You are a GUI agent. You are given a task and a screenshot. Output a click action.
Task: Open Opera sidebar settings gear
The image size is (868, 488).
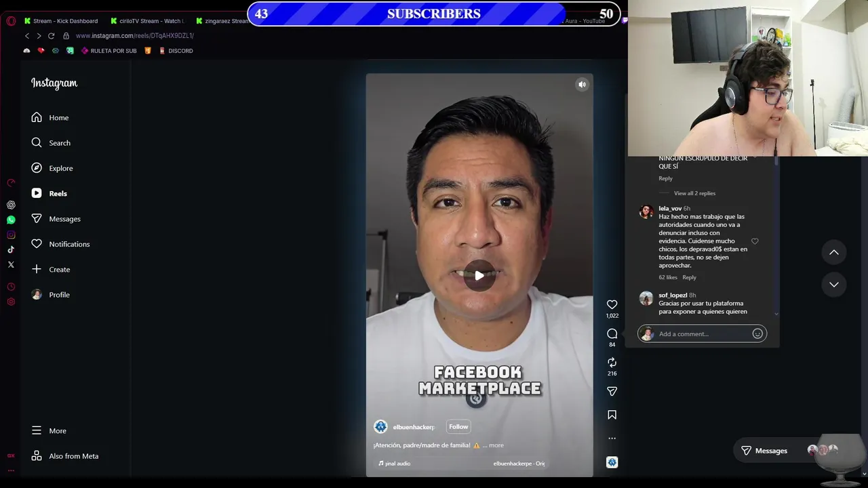click(x=11, y=302)
